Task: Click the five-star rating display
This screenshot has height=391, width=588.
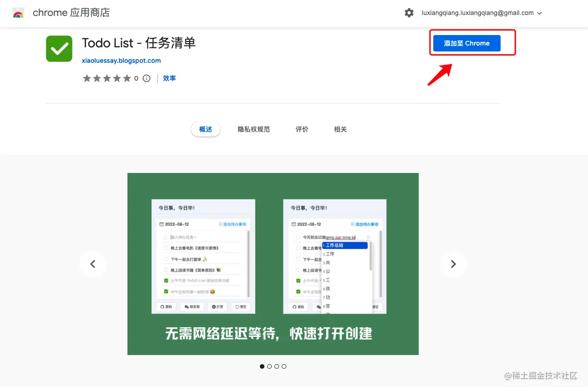Action: (107, 78)
